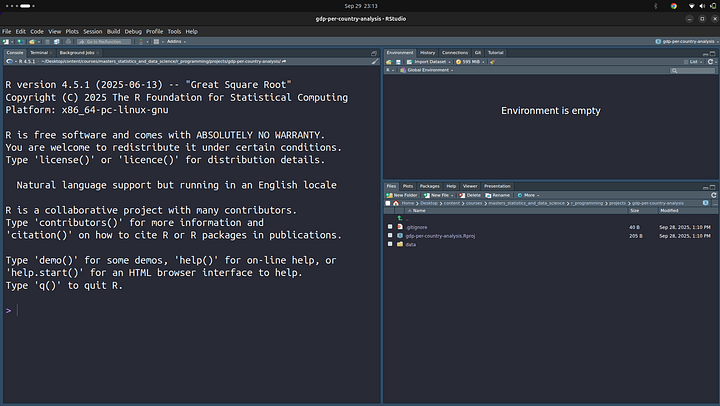Screen dimensions: 720x406
Task: Open the List view dropdown in Environment
Action: [x=693, y=62]
